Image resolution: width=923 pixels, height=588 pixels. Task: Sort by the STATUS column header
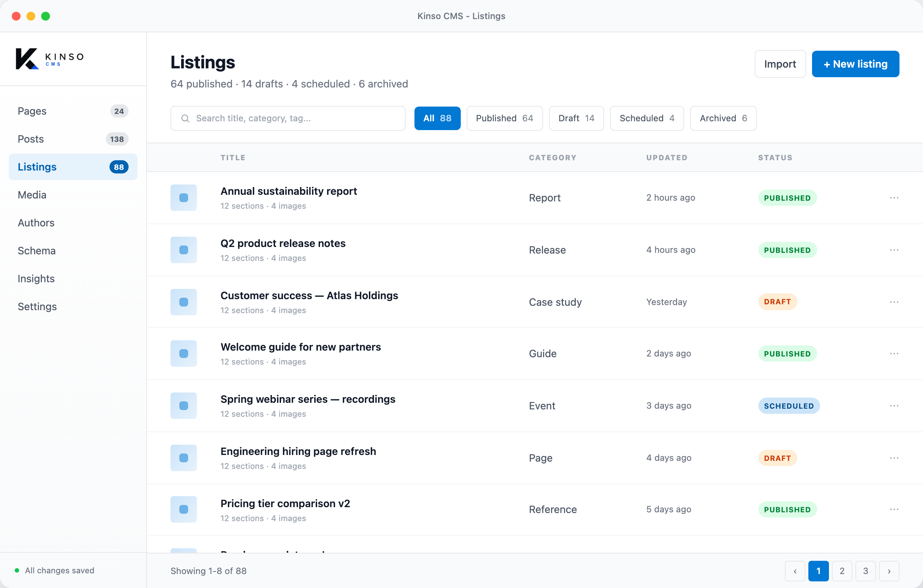(x=775, y=158)
